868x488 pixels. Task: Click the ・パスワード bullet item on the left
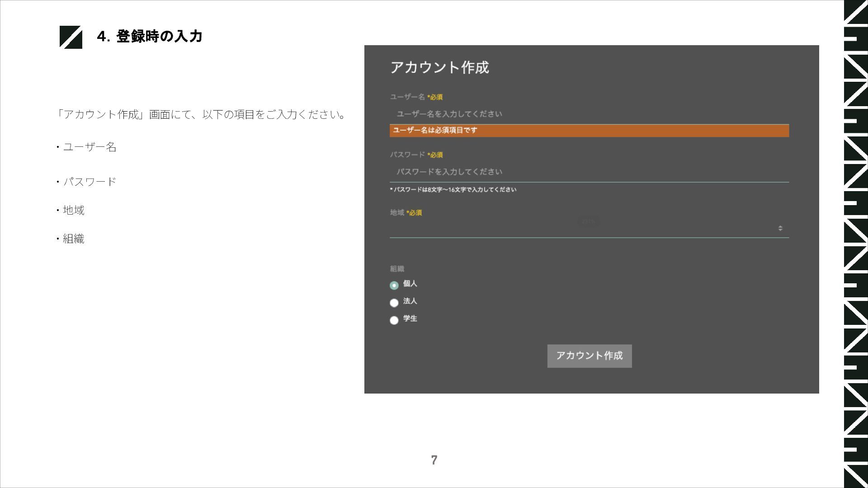(86, 182)
